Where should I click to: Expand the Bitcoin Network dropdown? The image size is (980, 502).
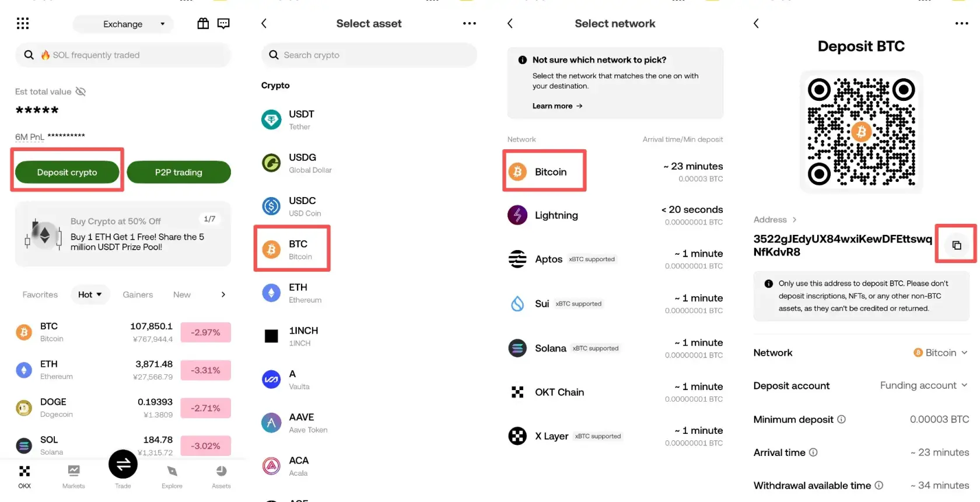click(x=940, y=353)
